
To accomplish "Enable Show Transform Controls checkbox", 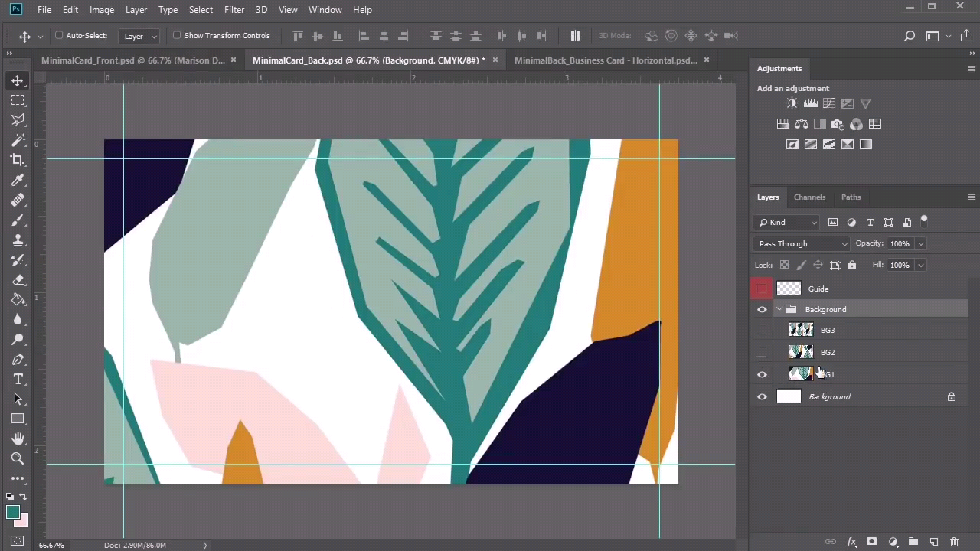I will 177,35.
